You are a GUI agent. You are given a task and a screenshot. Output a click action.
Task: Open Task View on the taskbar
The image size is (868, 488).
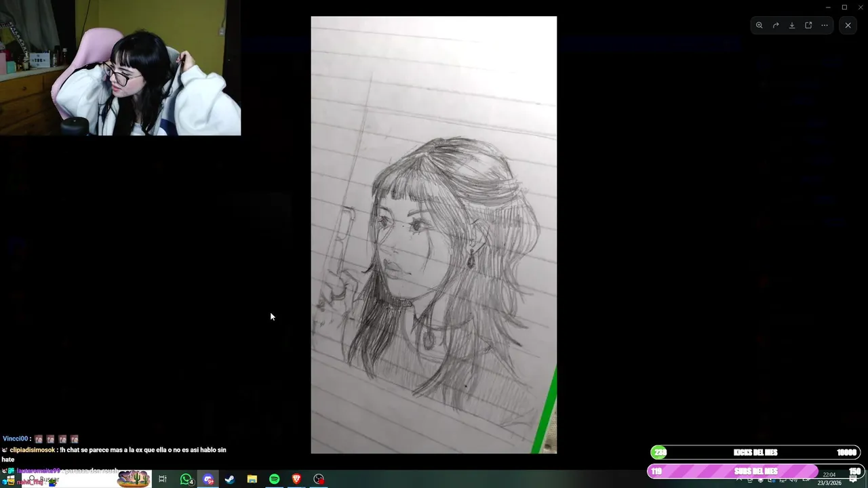click(163, 479)
